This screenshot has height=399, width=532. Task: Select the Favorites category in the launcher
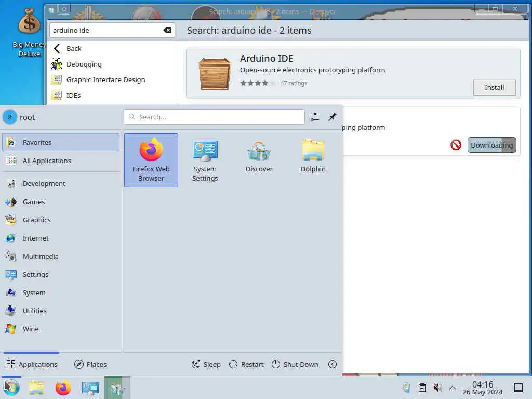61,142
